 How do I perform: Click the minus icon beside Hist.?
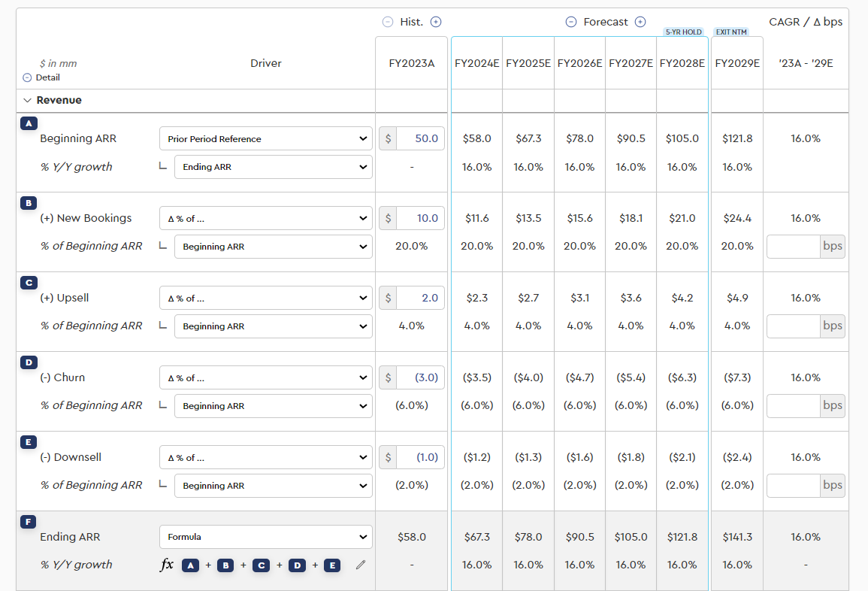[x=388, y=22]
